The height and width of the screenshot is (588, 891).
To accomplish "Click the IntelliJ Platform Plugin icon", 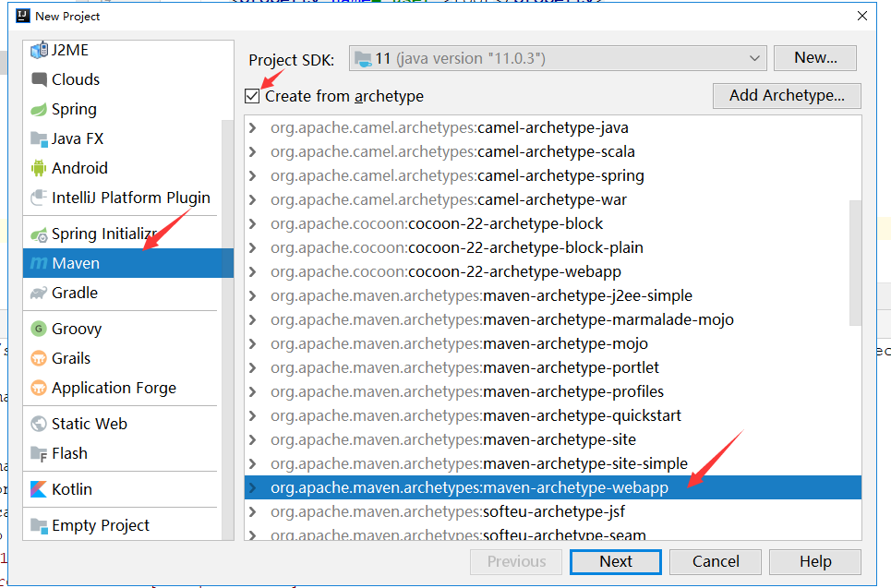I will click(39, 198).
